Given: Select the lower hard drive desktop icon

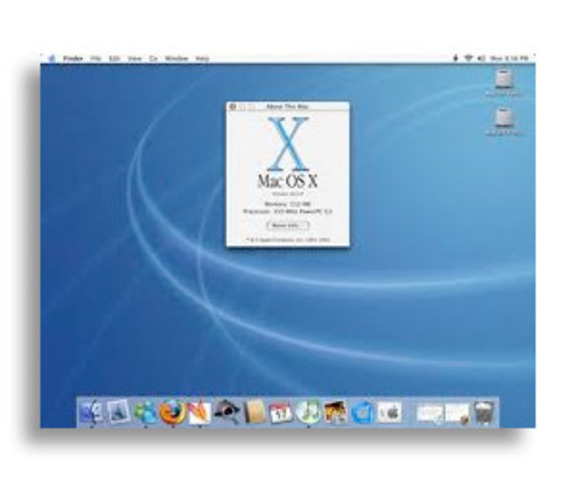Looking at the screenshot, I should pos(504,118).
